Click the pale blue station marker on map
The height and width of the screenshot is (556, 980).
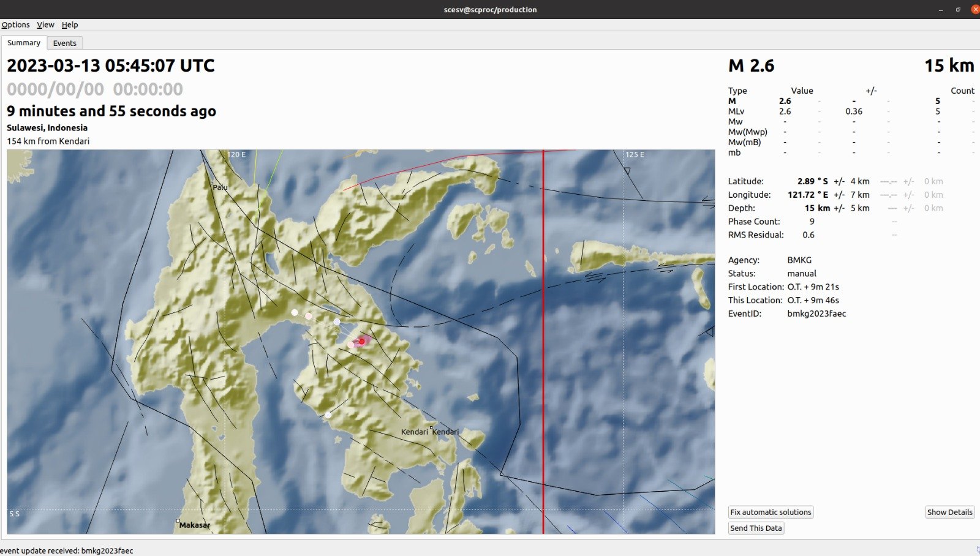click(337, 321)
